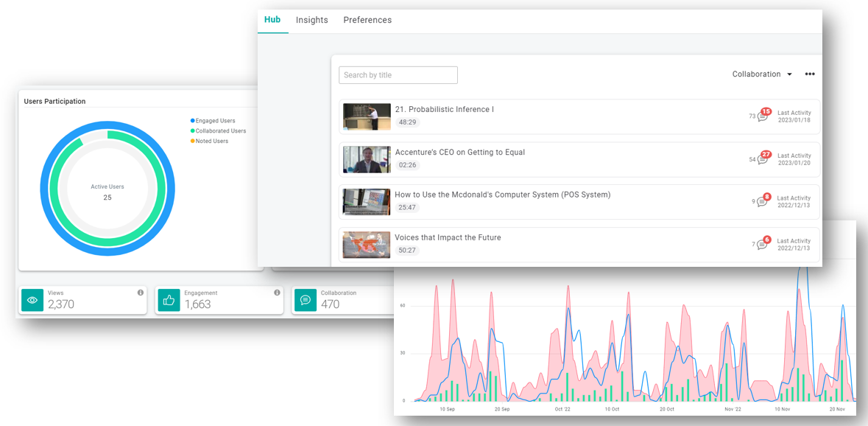Select title 'Accenture's CEO on Getting to Equal'
Viewport: 868px width, 426px height.
pos(460,152)
